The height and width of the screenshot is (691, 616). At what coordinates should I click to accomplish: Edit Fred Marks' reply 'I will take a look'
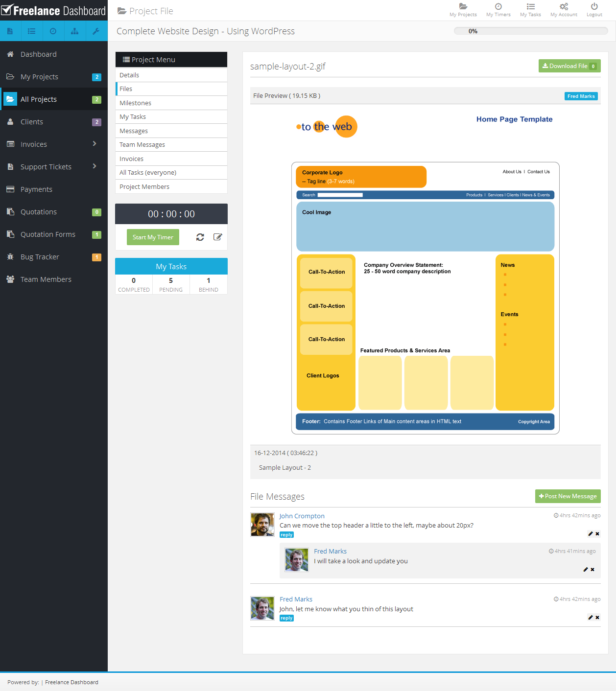[586, 570]
